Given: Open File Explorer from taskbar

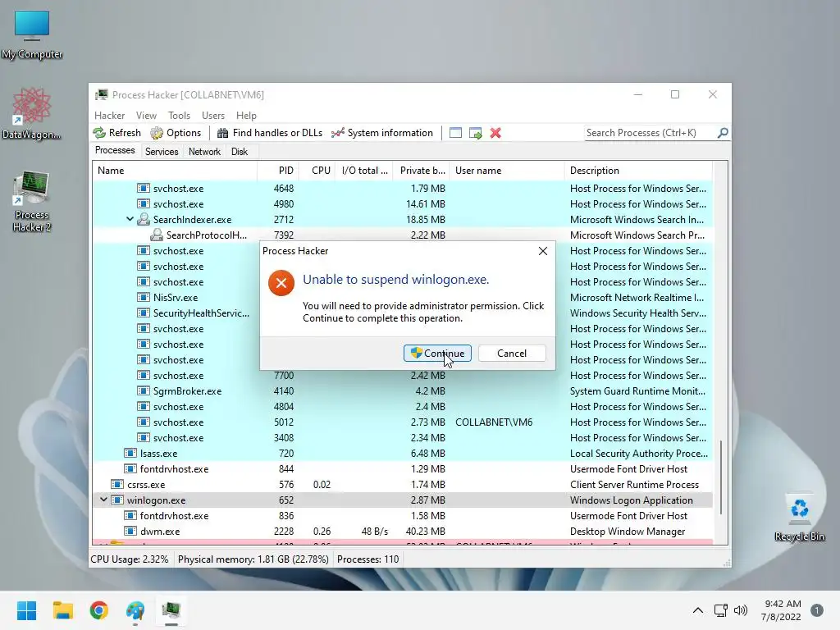Looking at the screenshot, I should point(62,610).
